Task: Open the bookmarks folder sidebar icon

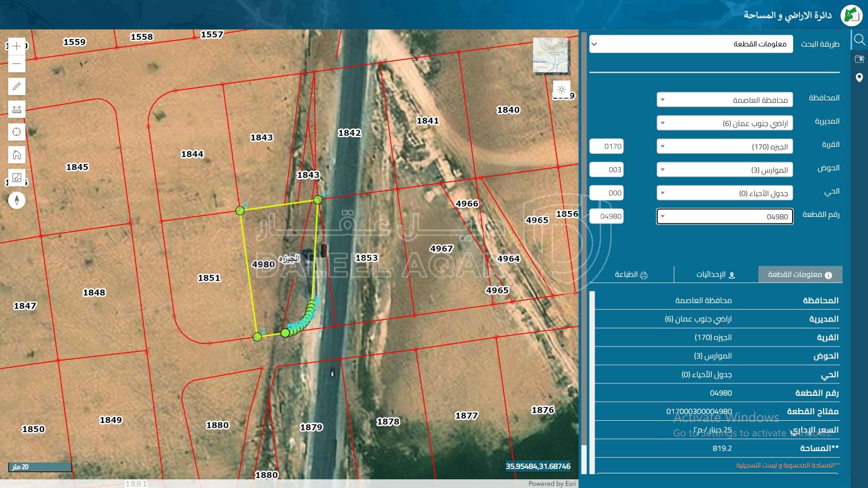Action: tap(859, 59)
